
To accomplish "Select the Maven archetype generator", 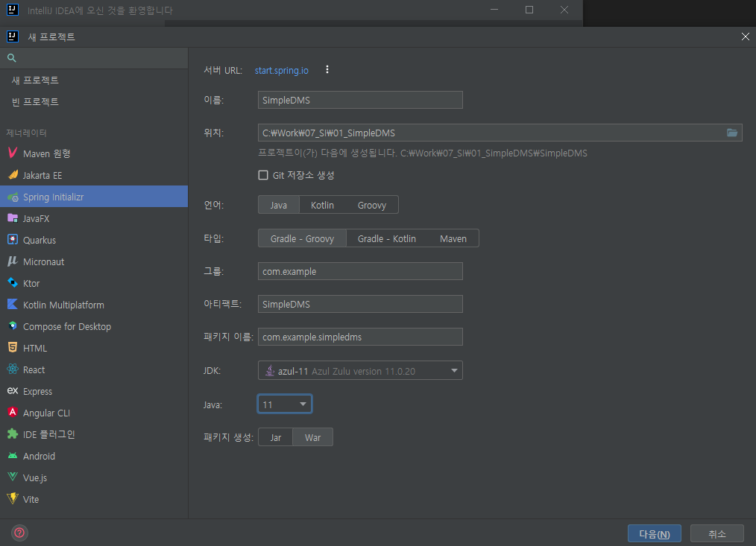I will (x=94, y=153).
